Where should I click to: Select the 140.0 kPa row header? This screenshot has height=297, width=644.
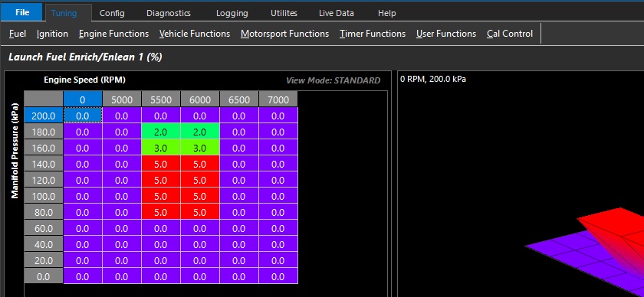(44, 164)
